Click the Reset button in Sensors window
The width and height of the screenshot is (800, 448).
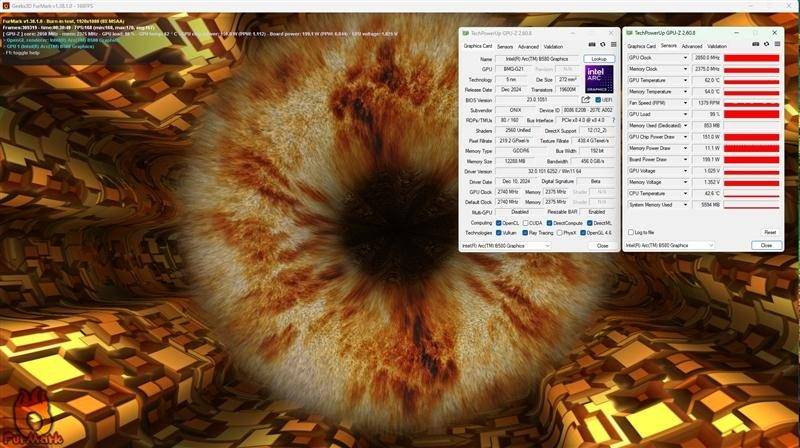click(x=770, y=232)
